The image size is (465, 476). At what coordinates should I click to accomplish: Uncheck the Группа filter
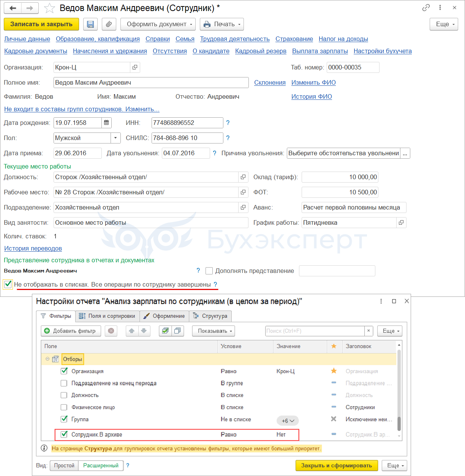64,419
